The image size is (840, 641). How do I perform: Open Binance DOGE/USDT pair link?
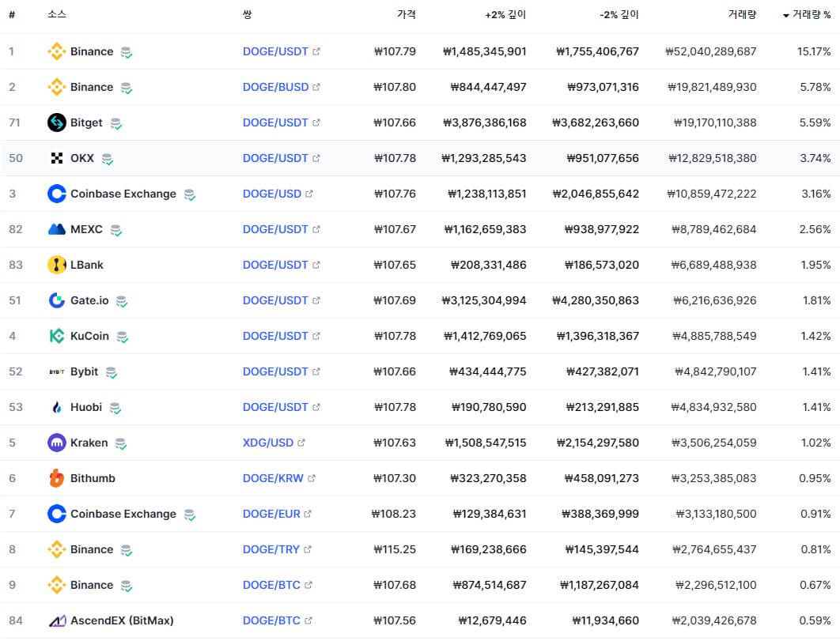click(x=275, y=51)
